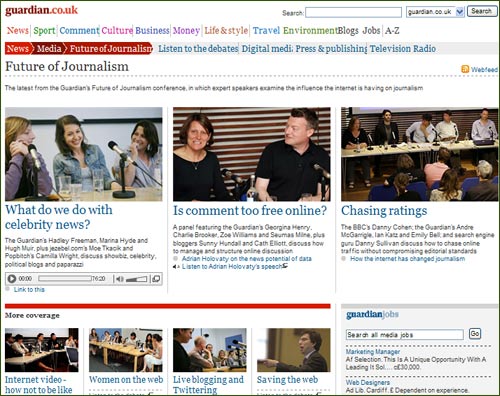Click 'Link to this' under audio player

point(29,289)
